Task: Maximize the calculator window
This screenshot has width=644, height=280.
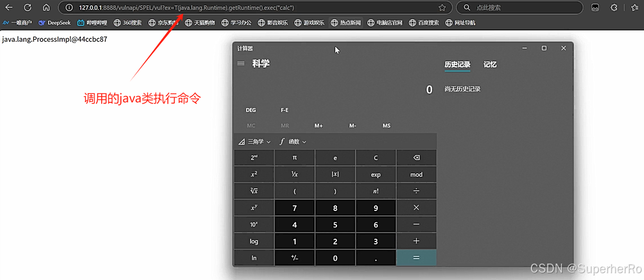Action: pyautogui.click(x=544, y=48)
